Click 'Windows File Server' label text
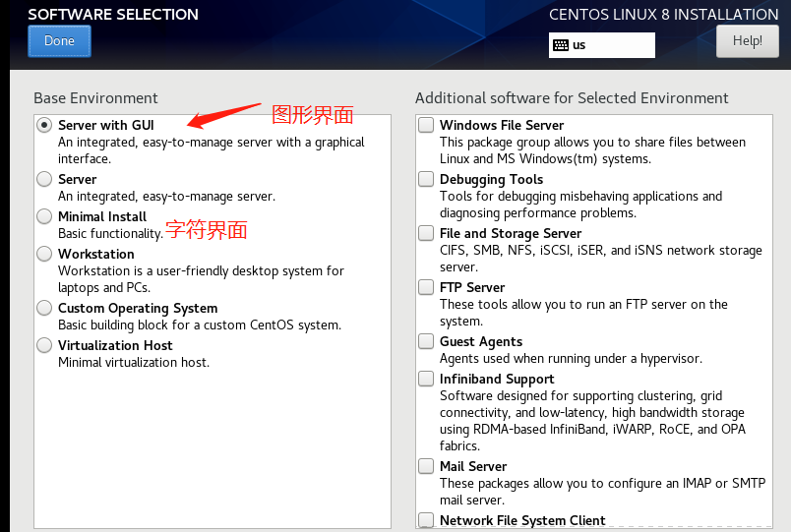This screenshot has width=791, height=532. (x=502, y=125)
